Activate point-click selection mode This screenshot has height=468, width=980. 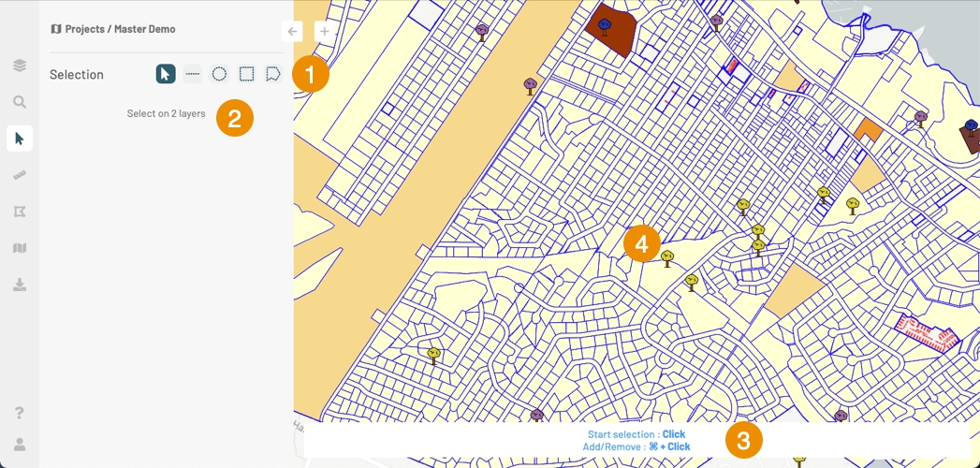tap(166, 74)
